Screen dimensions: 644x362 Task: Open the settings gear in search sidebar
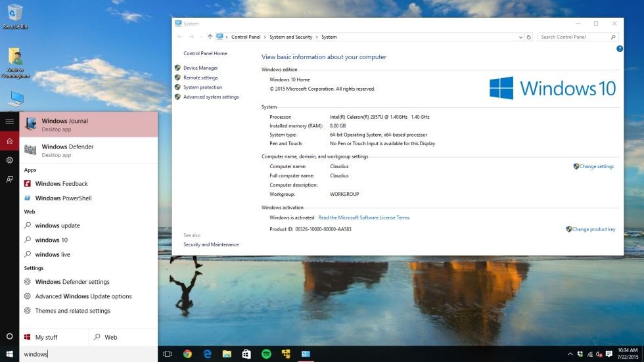pos(9,160)
